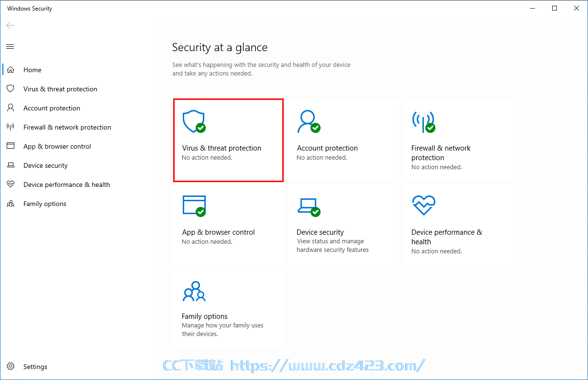Select Device security in the sidebar

click(77, 165)
